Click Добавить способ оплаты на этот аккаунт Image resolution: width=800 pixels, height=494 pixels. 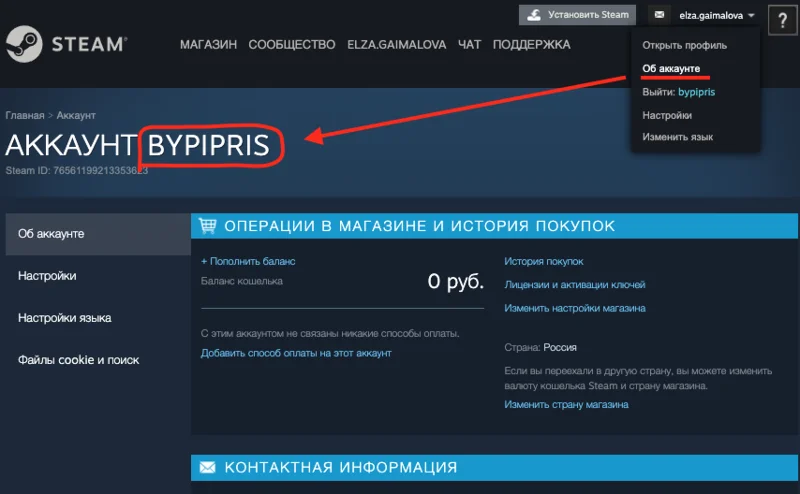click(296, 353)
